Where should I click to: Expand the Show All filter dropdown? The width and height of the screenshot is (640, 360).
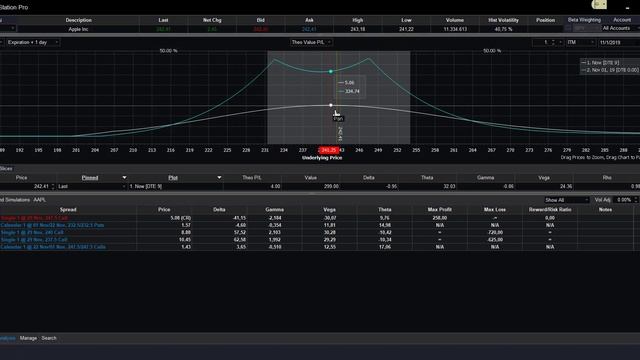pyautogui.click(x=567, y=200)
